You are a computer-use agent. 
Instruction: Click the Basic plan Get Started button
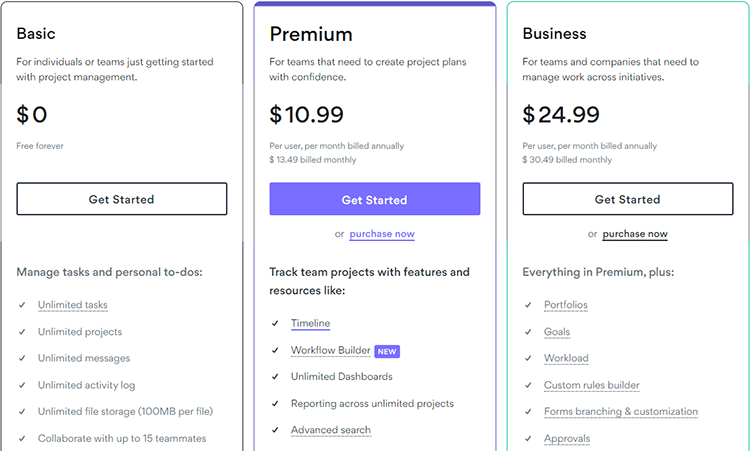[121, 198]
